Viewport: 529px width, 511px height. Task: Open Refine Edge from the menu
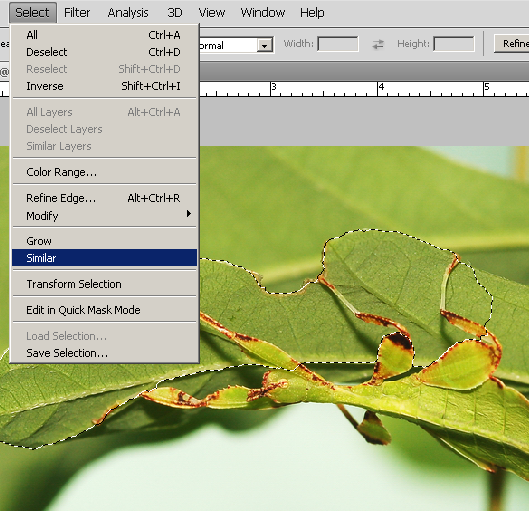(105, 198)
